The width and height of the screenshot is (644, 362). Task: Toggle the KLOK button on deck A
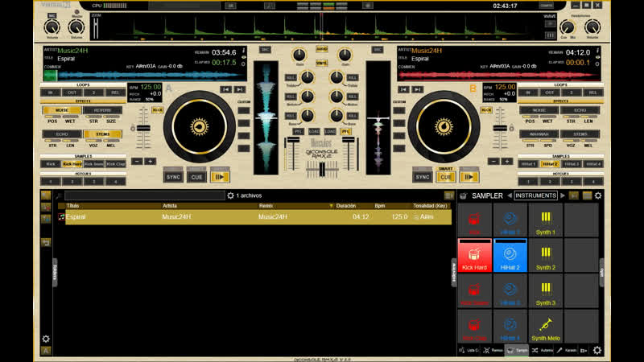tap(158, 110)
